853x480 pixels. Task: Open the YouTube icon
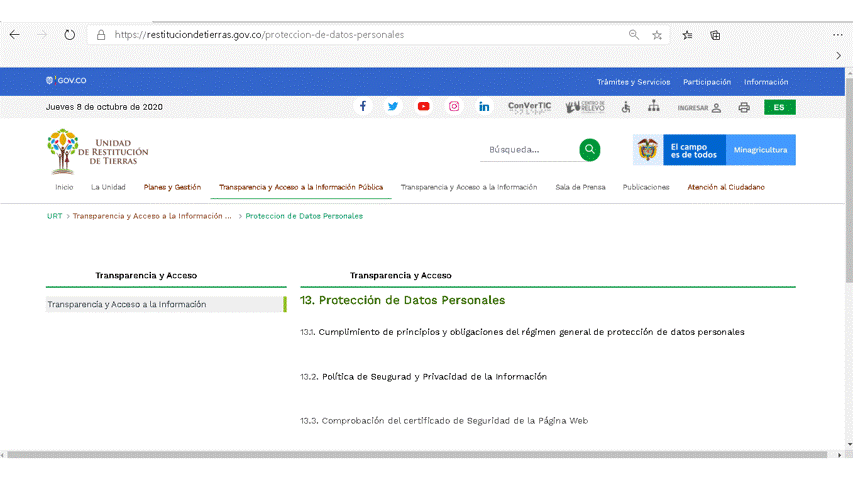tap(423, 107)
